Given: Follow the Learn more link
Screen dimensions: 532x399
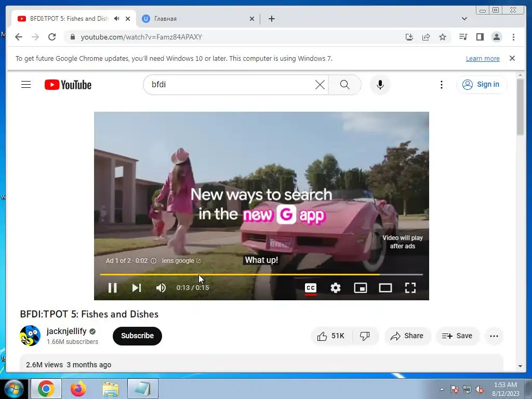Looking at the screenshot, I should coord(483,58).
